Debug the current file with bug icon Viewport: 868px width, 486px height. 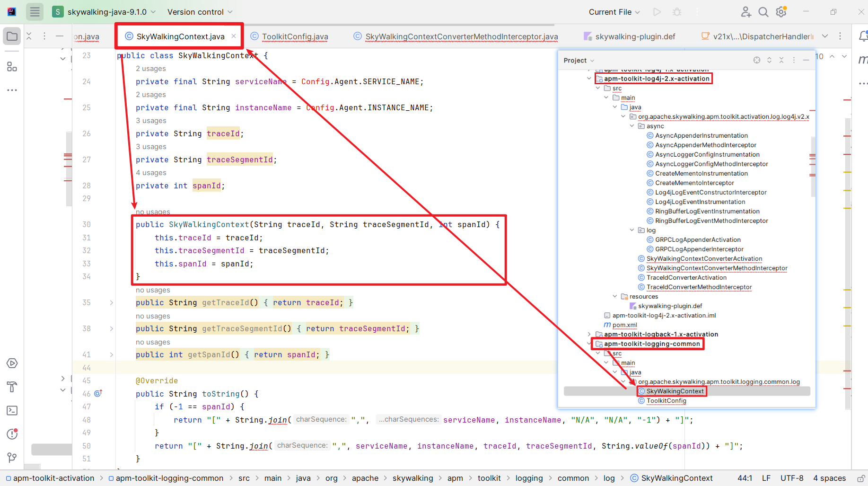(x=677, y=12)
